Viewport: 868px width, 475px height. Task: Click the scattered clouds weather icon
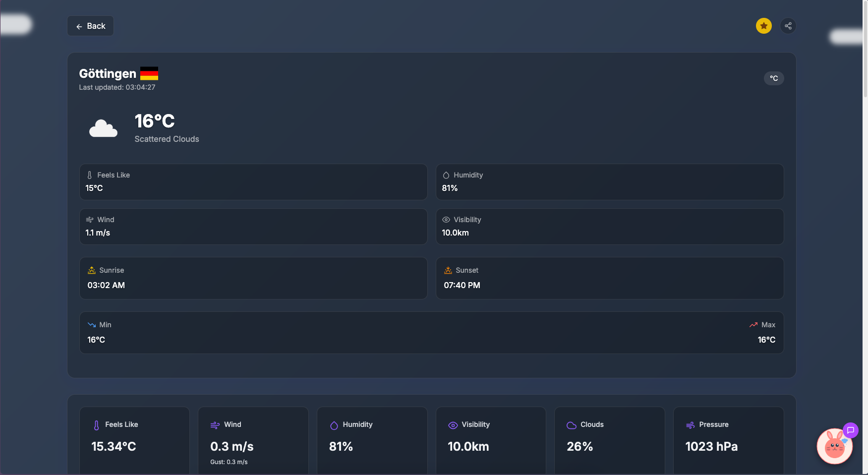103,128
